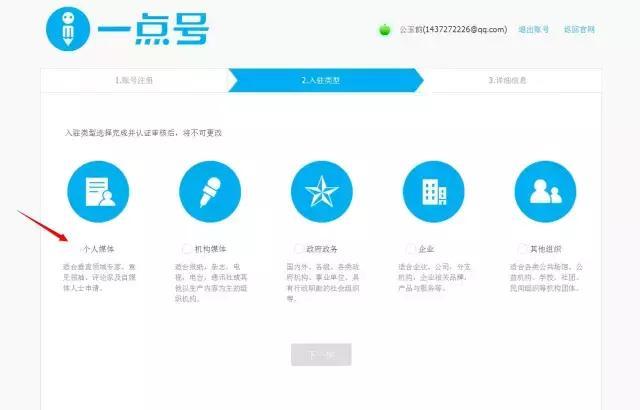Open step 3.详细信息 tab

tap(507, 80)
